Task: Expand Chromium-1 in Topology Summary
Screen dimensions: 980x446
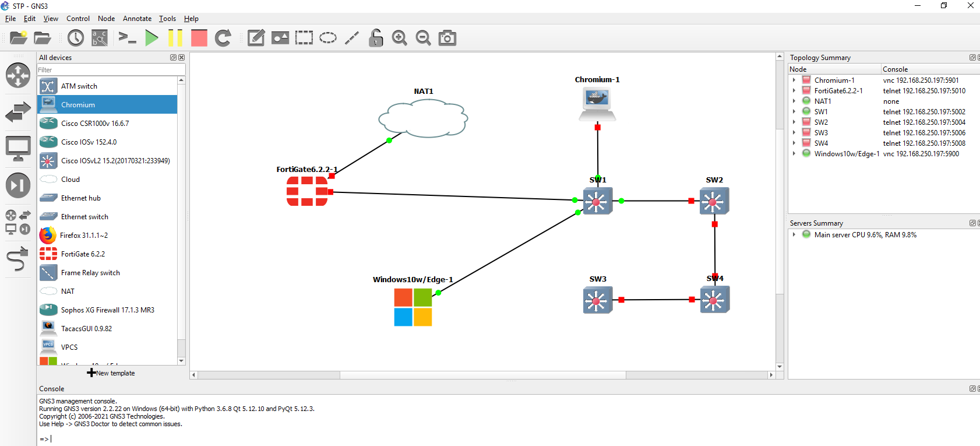Action: (794, 80)
